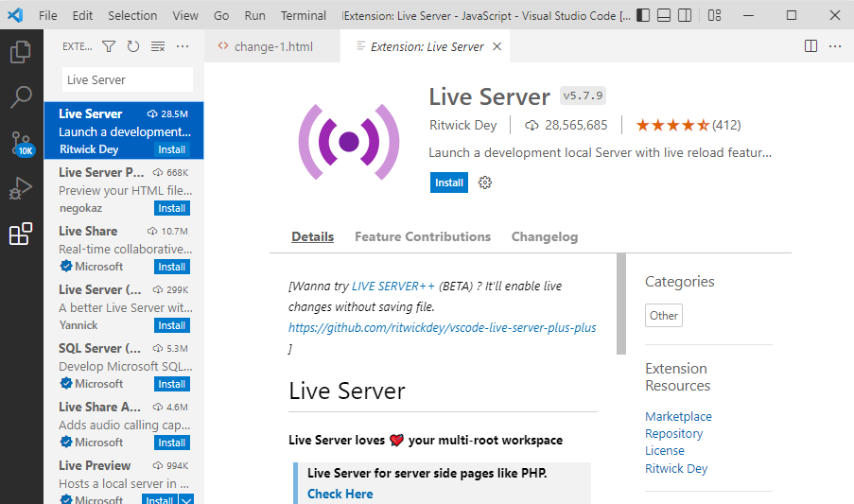Open the File menu
Image resolution: width=854 pixels, height=504 pixels.
[x=48, y=15]
